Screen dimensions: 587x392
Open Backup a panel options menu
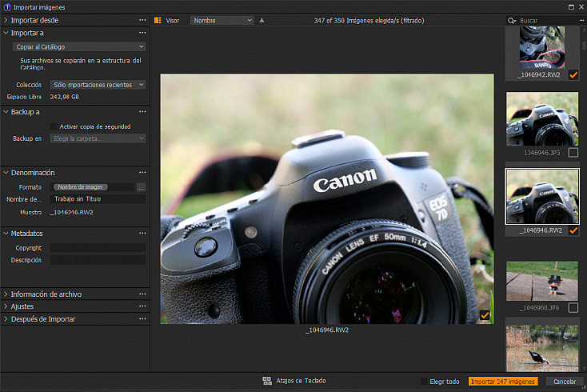[142, 112]
